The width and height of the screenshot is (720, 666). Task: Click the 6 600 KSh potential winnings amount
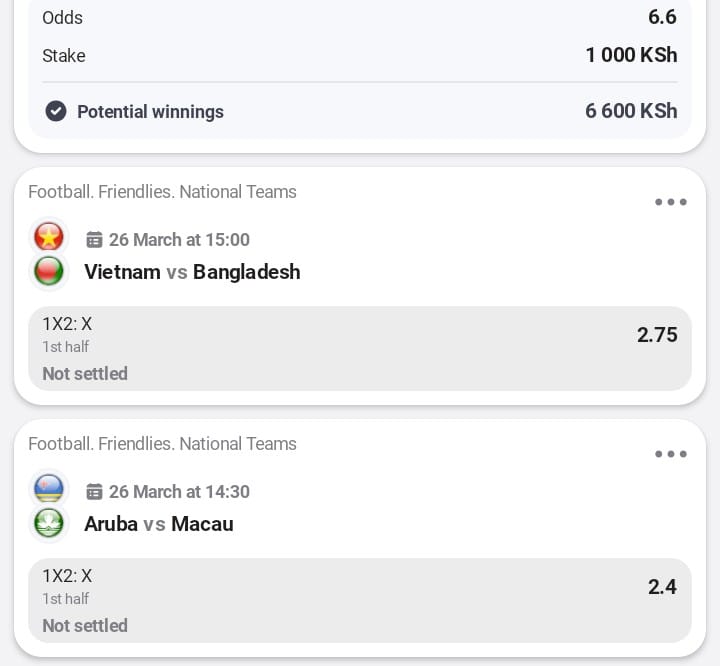[631, 111]
